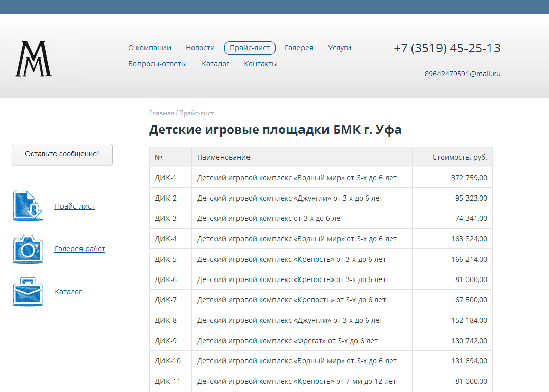
Task: Click the price 163 824,00
Action: [x=469, y=239]
